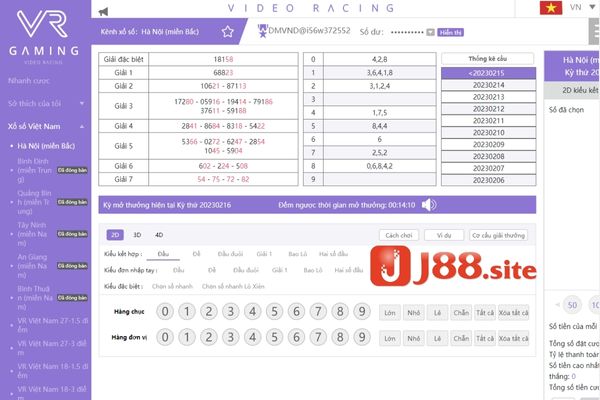Click the Vietnam flag icon
This screenshot has width=600, height=400.
[549, 8]
